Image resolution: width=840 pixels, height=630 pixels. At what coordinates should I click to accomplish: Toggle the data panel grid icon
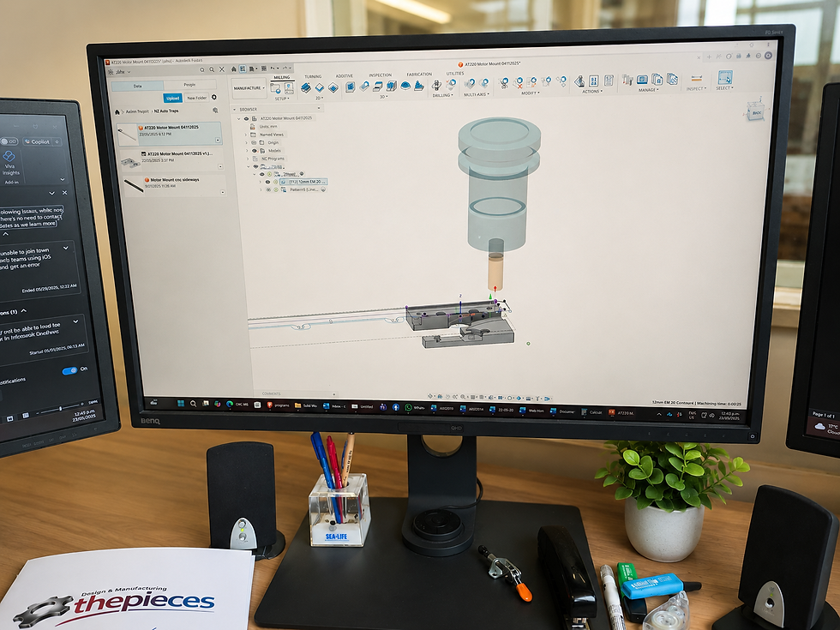click(x=243, y=69)
